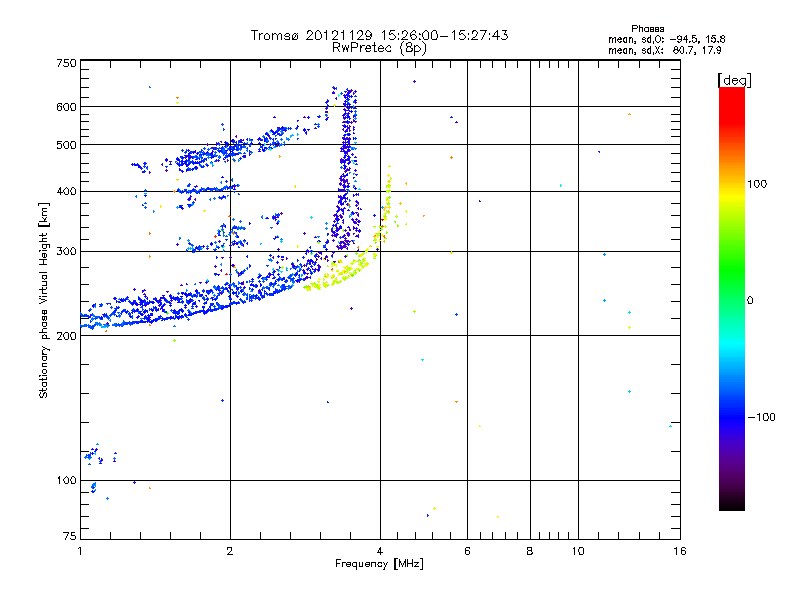Click the colorbar label 0
800x600 pixels.
[749, 300]
